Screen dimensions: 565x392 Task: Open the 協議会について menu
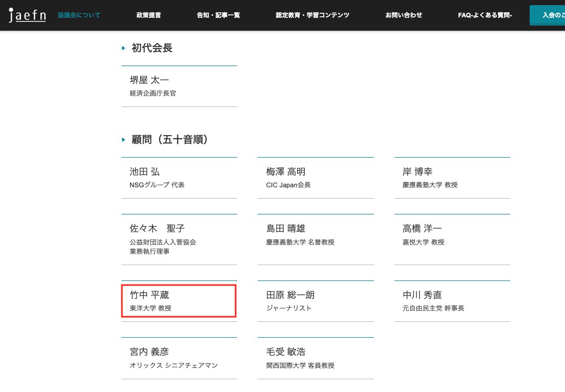[79, 15]
